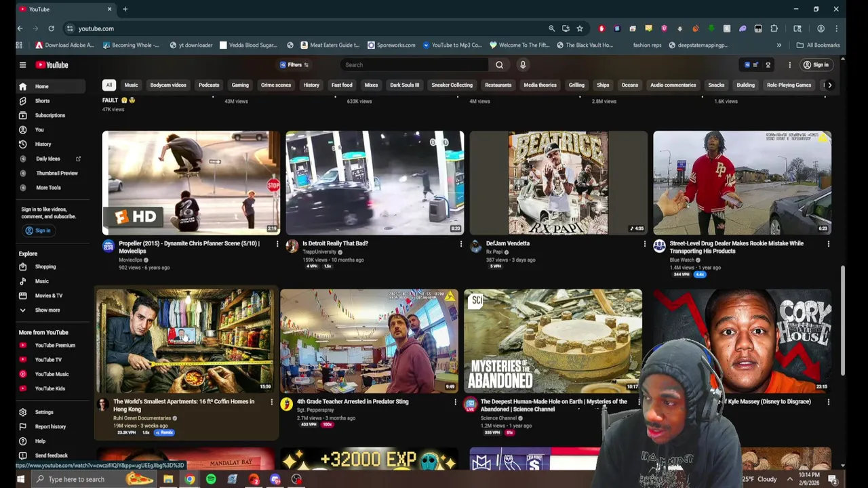Click the top-right Sign in button
868x488 pixels.
coord(816,65)
